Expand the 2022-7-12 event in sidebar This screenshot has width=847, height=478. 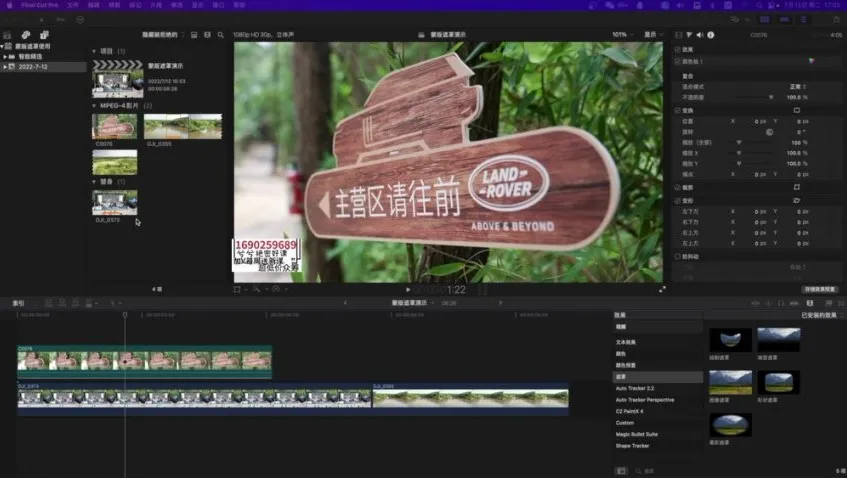6,67
